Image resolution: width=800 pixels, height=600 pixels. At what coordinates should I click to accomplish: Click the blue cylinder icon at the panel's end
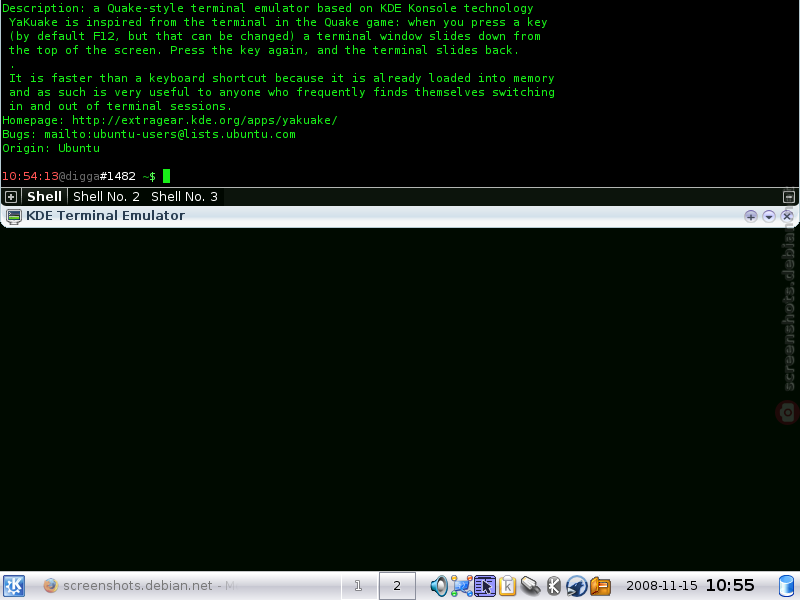click(x=786, y=586)
